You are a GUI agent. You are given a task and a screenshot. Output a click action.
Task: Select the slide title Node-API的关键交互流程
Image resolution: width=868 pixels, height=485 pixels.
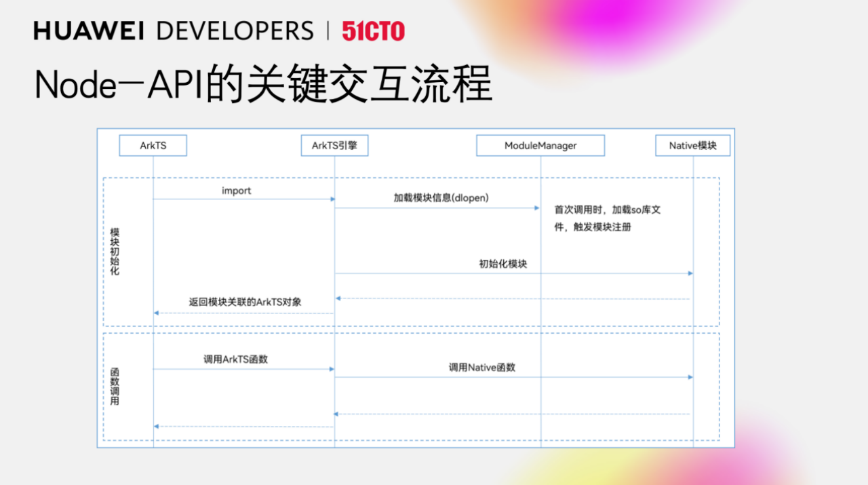(263, 85)
